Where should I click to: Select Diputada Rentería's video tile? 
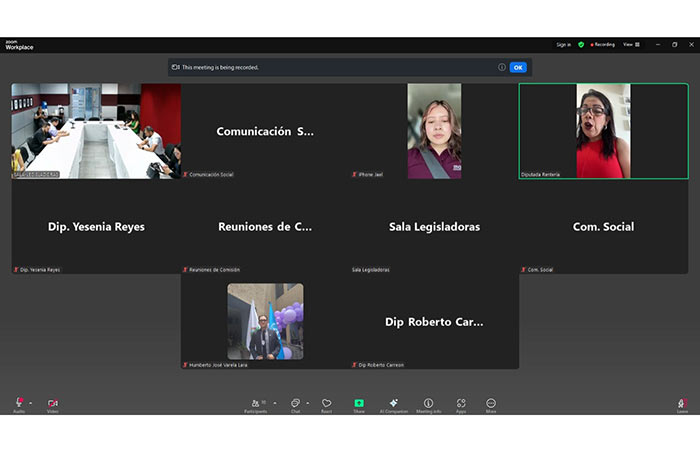coord(603,131)
